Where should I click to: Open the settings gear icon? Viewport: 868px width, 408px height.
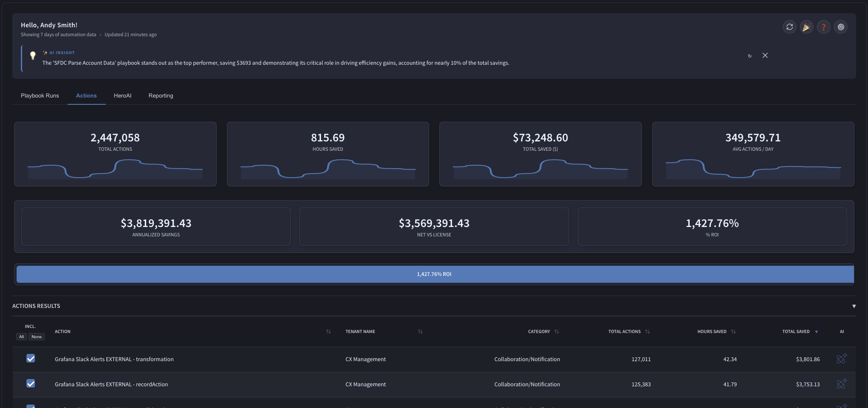point(840,27)
